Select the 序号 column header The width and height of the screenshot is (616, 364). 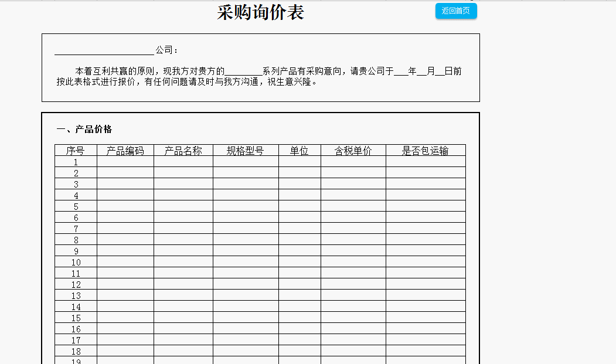(x=76, y=150)
